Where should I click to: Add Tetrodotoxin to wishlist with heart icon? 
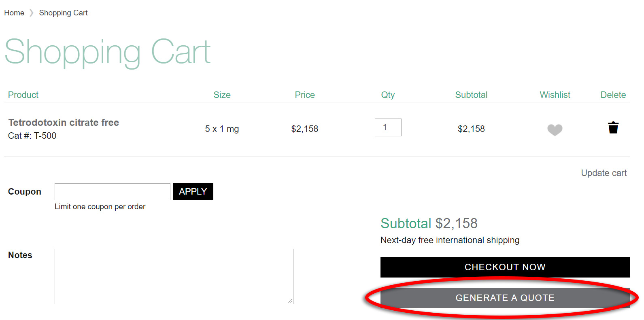pyautogui.click(x=555, y=129)
